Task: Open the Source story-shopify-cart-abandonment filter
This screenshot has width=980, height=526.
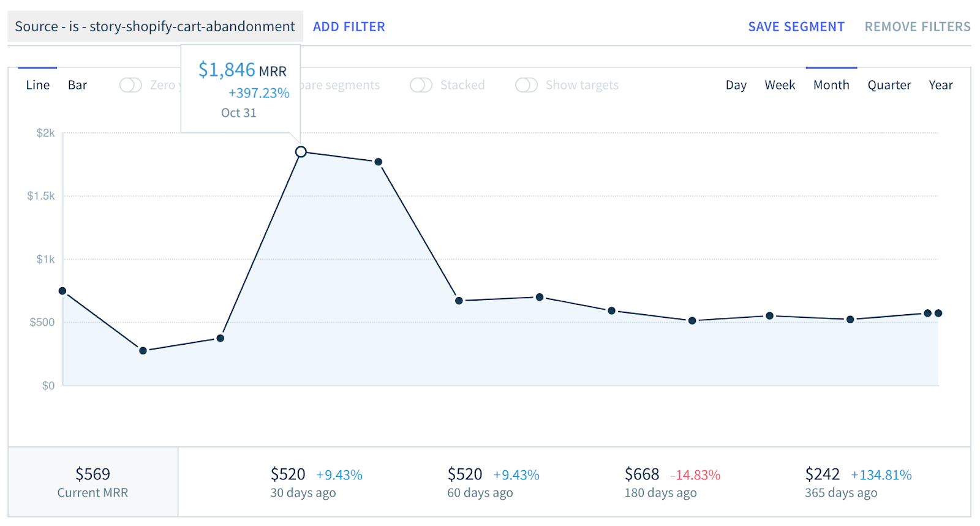Action: pos(155,27)
